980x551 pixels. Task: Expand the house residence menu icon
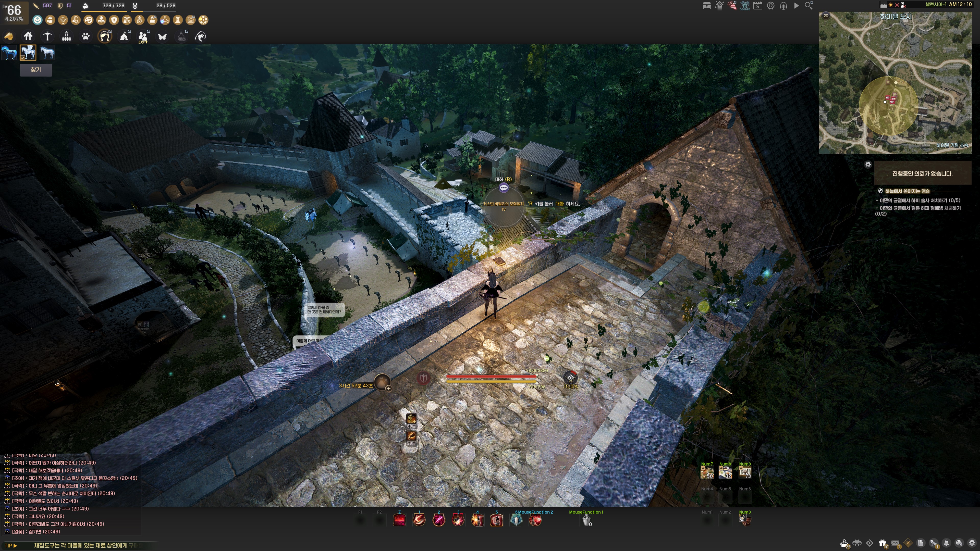pos(28,36)
